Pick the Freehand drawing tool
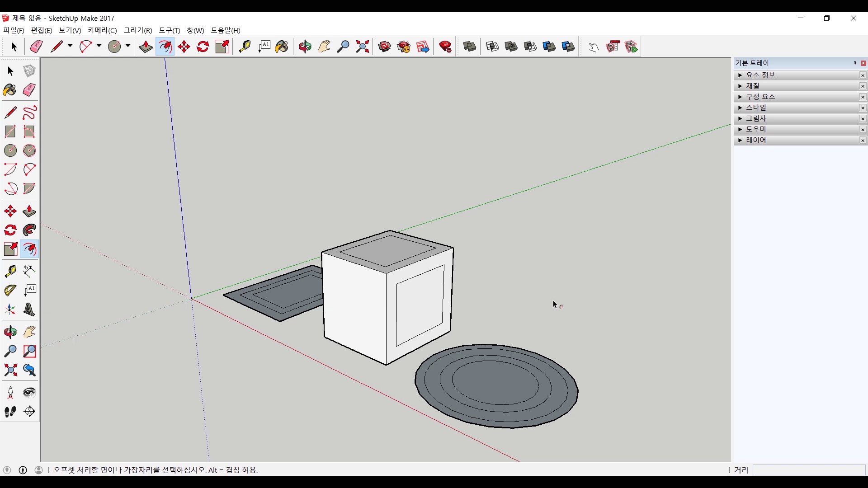 29,113
